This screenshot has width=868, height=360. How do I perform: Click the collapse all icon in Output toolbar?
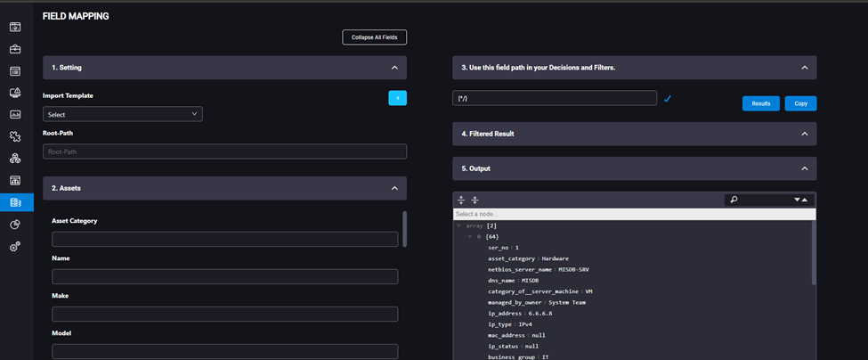(x=475, y=200)
